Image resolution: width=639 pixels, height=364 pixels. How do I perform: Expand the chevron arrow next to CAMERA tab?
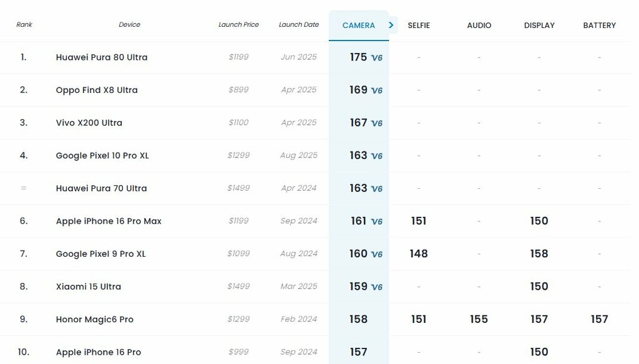(x=391, y=25)
